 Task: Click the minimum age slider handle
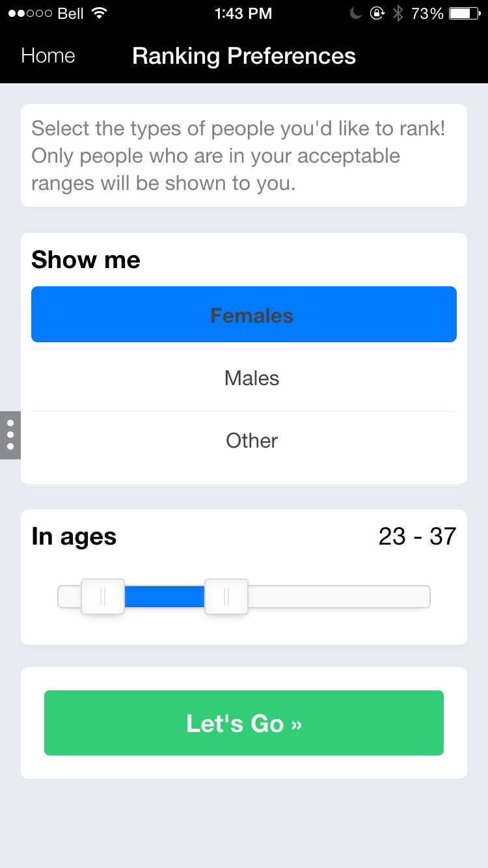pyautogui.click(x=103, y=597)
